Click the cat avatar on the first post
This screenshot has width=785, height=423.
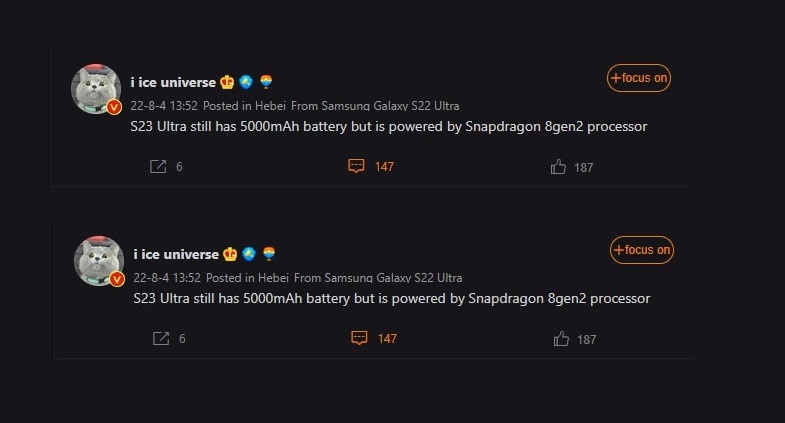(96, 89)
